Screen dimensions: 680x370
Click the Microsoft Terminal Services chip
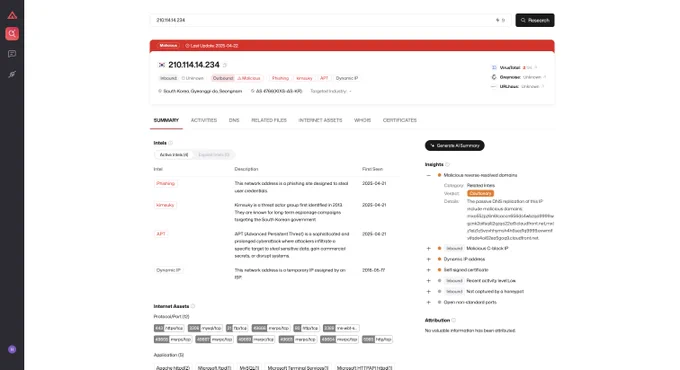tap(298, 368)
